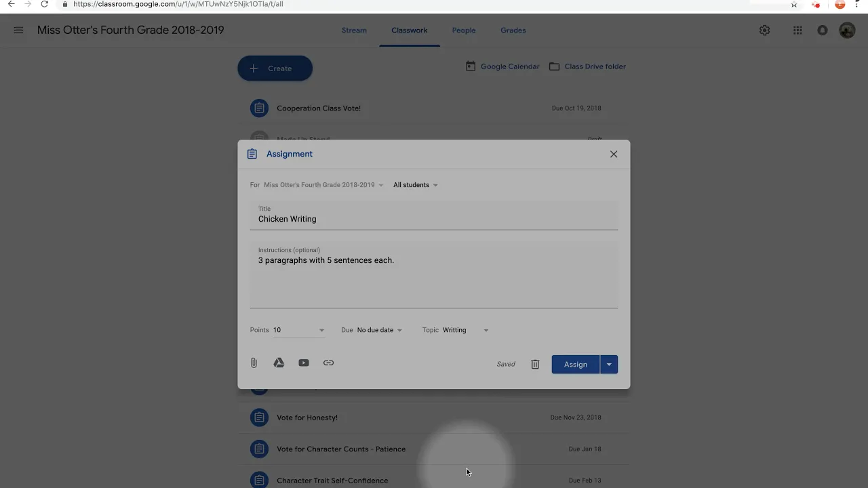The width and height of the screenshot is (868, 488).
Task: Insert a Google Drive file
Action: click(279, 363)
